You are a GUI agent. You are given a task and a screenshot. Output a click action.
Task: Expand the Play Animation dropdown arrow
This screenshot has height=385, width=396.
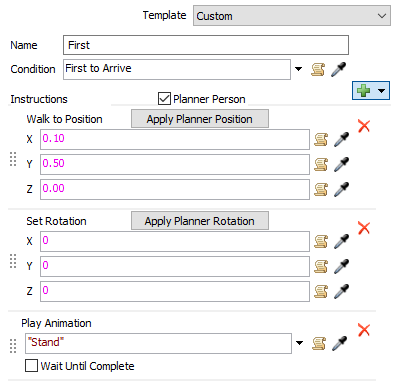tap(299, 343)
